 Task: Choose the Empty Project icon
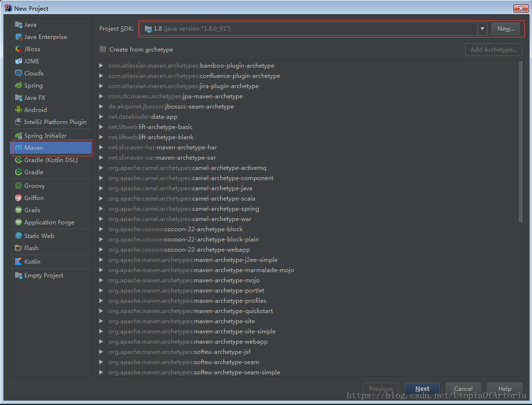[x=18, y=276]
